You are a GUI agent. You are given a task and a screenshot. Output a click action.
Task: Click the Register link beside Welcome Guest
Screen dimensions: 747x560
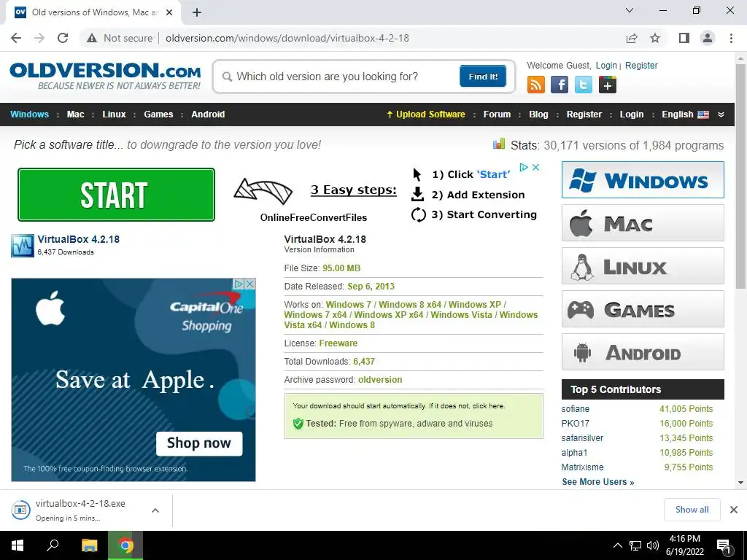tap(641, 66)
